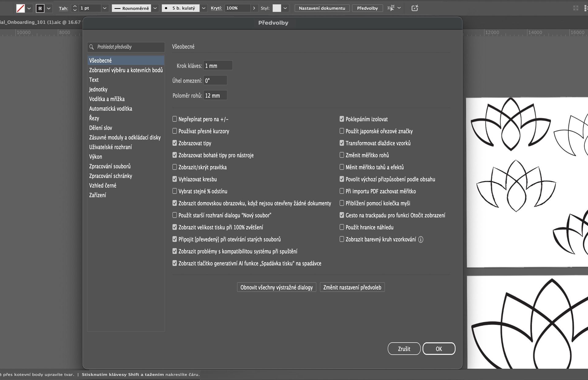
Task: Click the arrange documents grid icon top right
Action: coord(575,8)
